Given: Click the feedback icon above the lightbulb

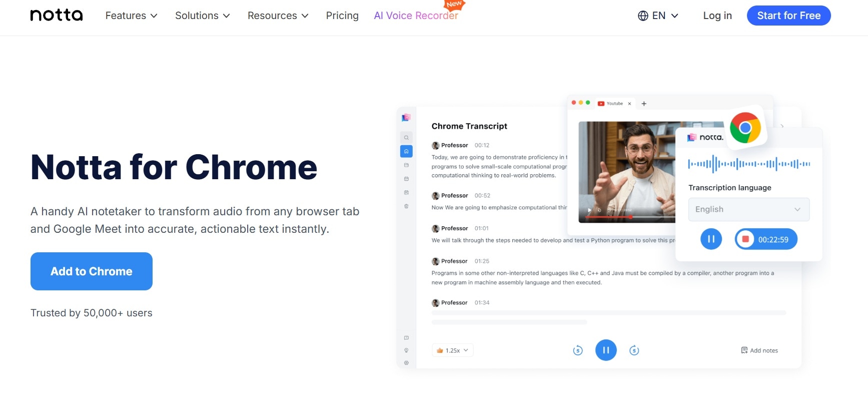Looking at the screenshot, I should pos(406,338).
